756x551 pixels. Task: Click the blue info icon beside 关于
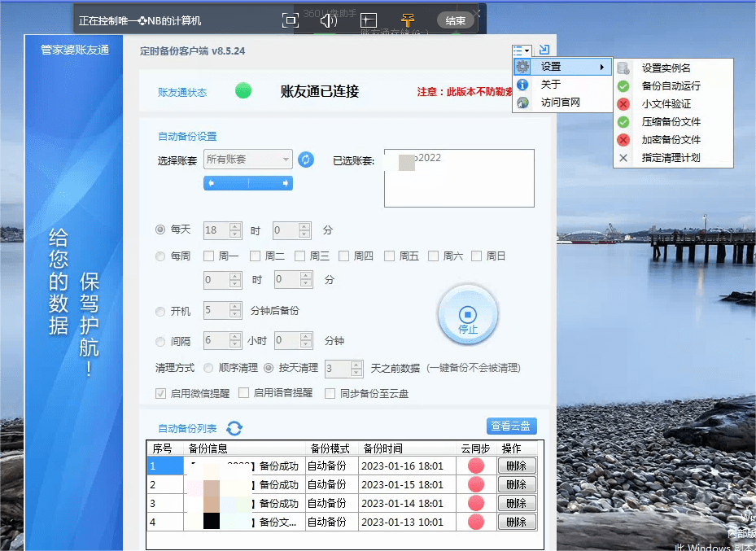tap(522, 85)
